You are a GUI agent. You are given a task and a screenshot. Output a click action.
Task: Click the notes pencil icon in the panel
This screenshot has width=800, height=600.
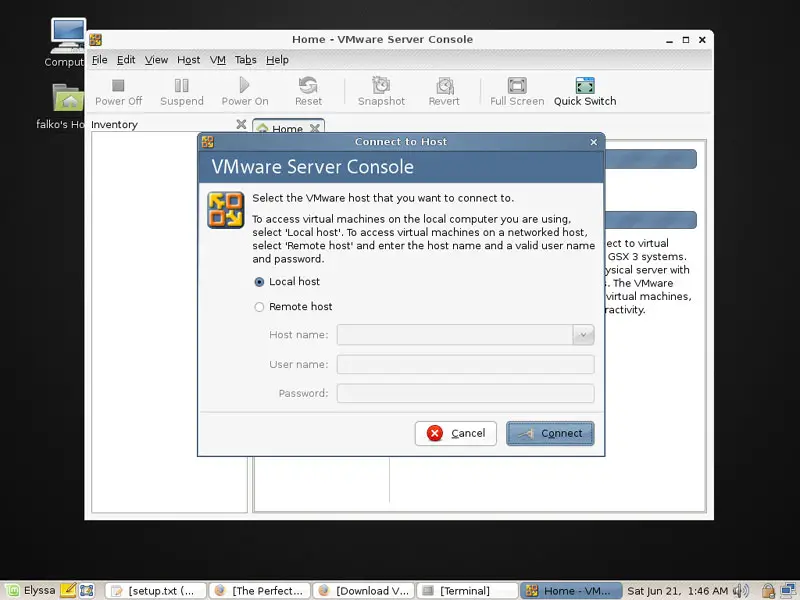(x=68, y=590)
